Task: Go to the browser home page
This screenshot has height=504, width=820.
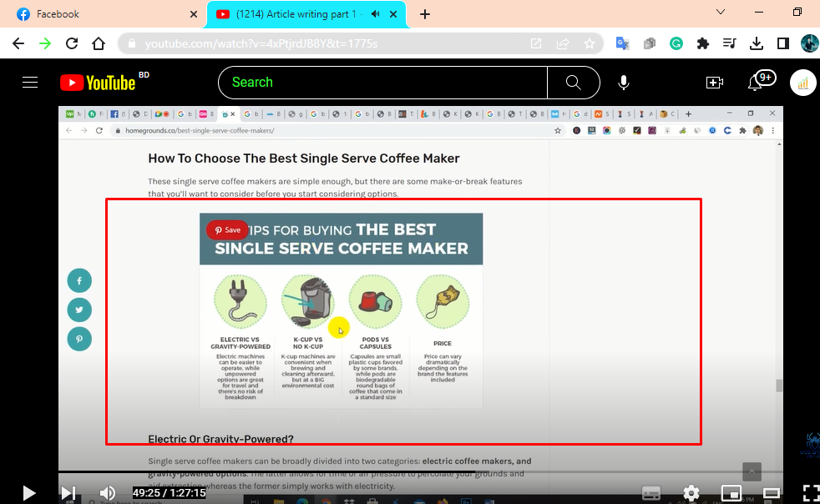Action: (x=99, y=43)
